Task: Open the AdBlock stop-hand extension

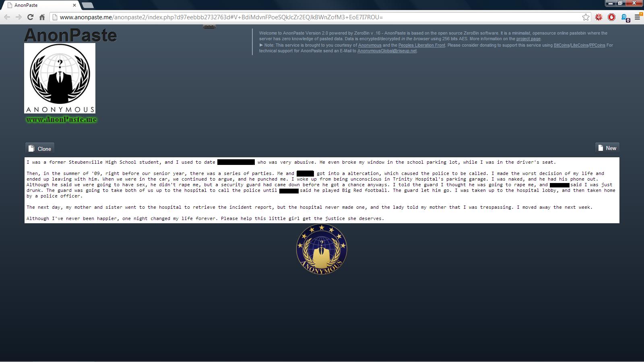Action: click(611, 17)
